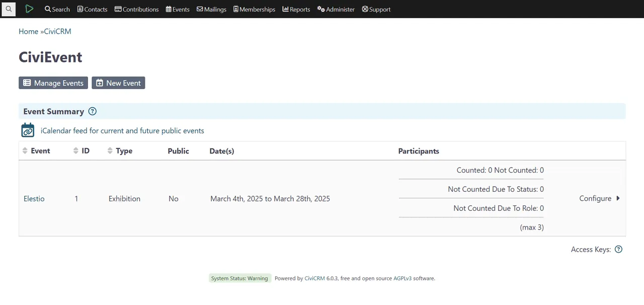This screenshot has height=305, width=644.
Task: Click the iCalendar feed calendar icon
Action: pos(28,130)
